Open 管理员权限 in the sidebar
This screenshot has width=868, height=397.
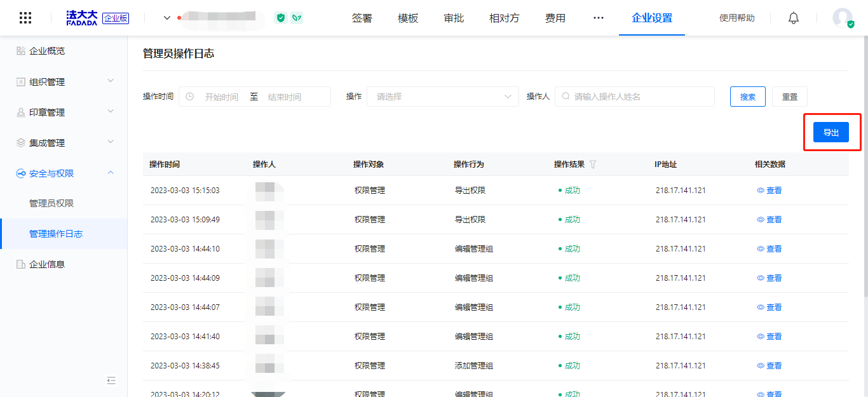[x=51, y=203]
